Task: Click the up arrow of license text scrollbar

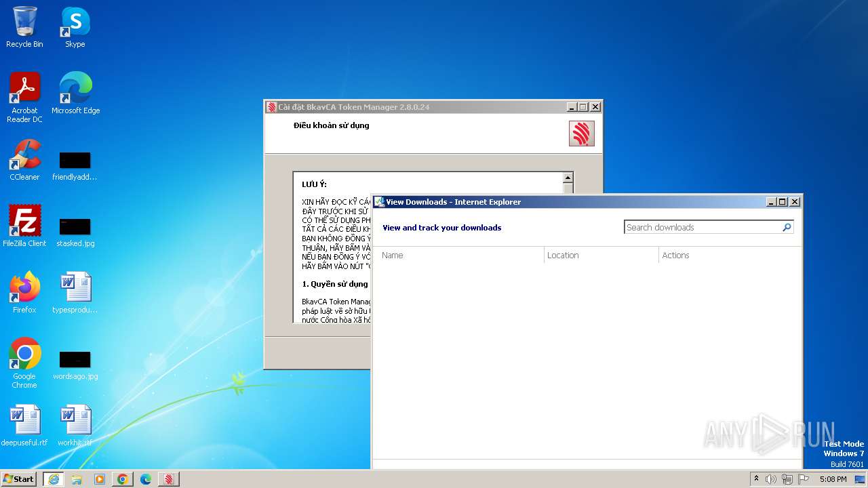Action: pyautogui.click(x=568, y=178)
